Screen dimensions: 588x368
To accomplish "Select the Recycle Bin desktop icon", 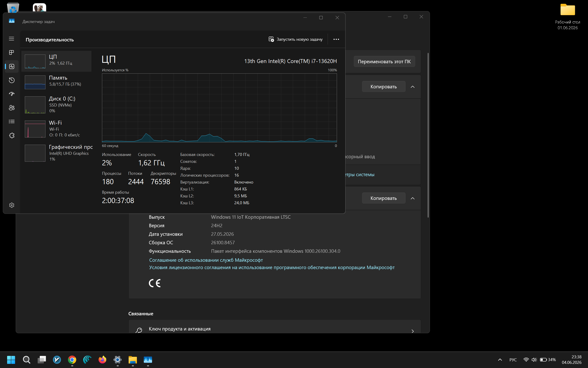I will click(x=13, y=7).
